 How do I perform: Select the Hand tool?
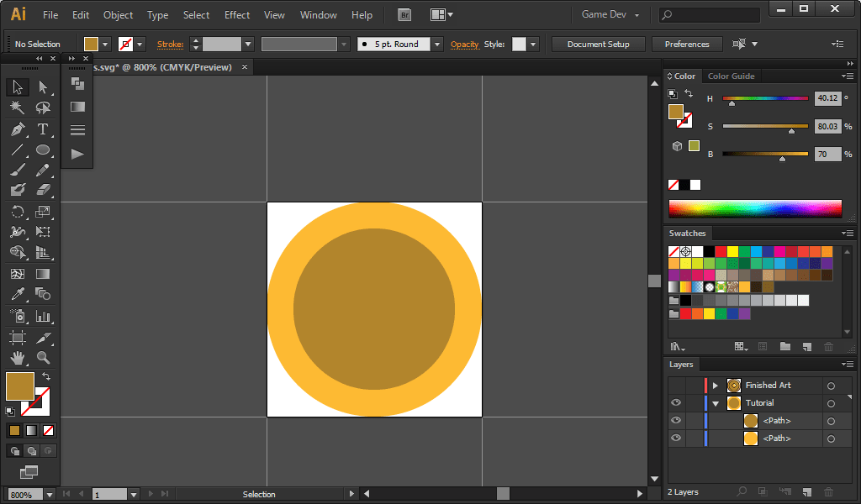[17, 358]
